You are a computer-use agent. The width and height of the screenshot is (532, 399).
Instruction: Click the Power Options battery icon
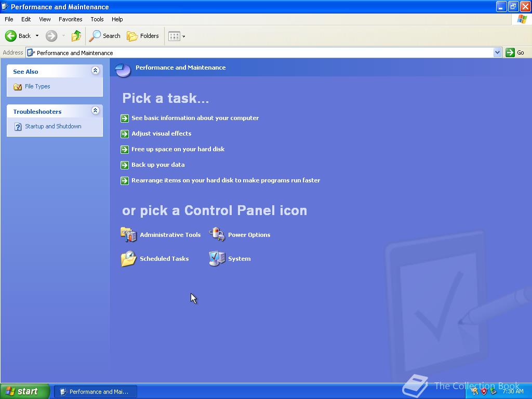click(x=217, y=234)
